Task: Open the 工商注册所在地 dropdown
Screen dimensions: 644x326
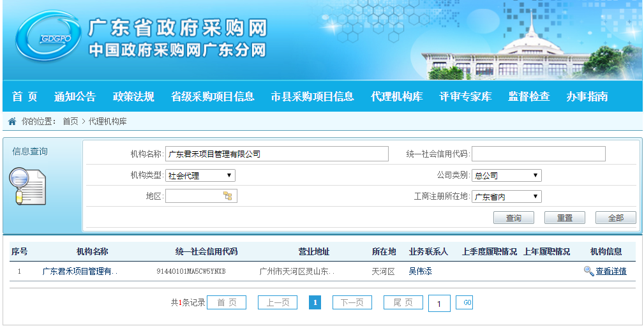Action: [x=506, y=196]
